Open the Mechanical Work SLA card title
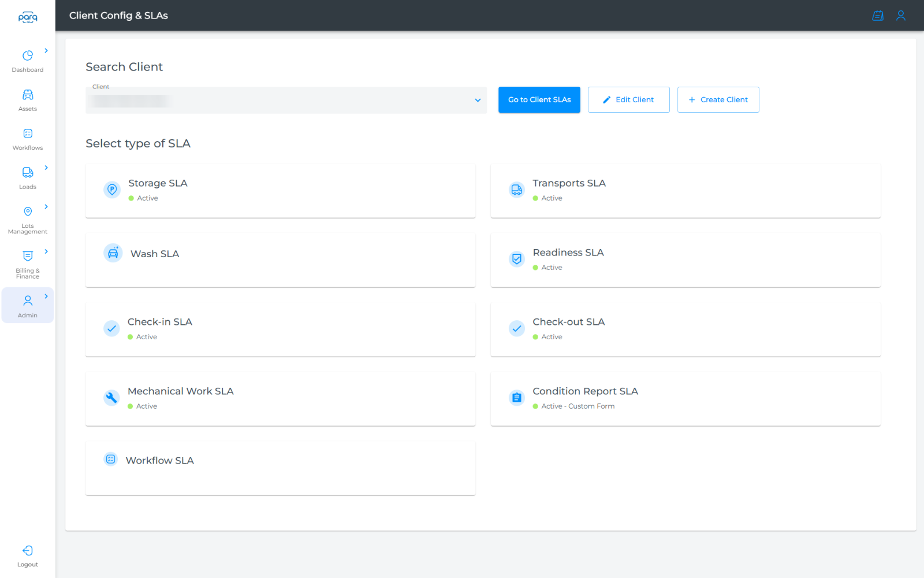This screenshot has width=924, height=578. (x=181, y=391)
